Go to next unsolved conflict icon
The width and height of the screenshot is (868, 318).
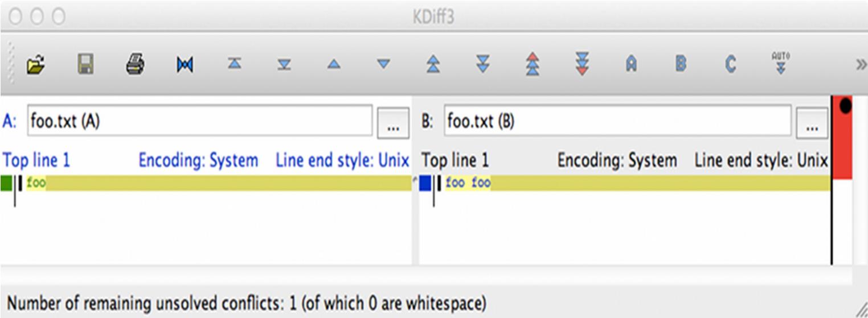(x=582, y=65)
